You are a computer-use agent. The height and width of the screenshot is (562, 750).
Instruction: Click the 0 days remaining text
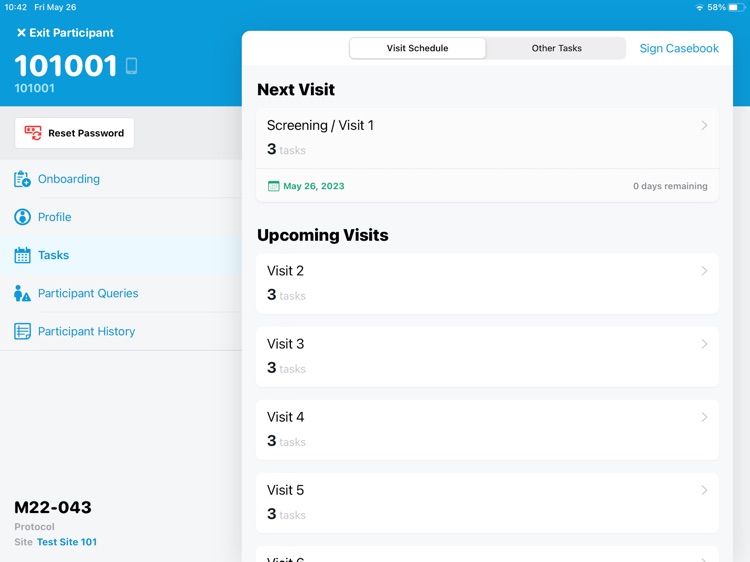(670, 186)
